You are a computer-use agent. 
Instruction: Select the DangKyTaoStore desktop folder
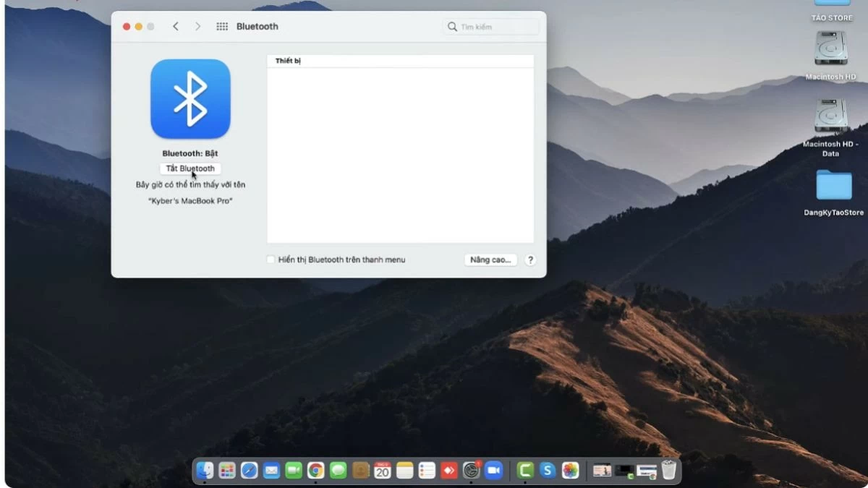click(833, 186)
